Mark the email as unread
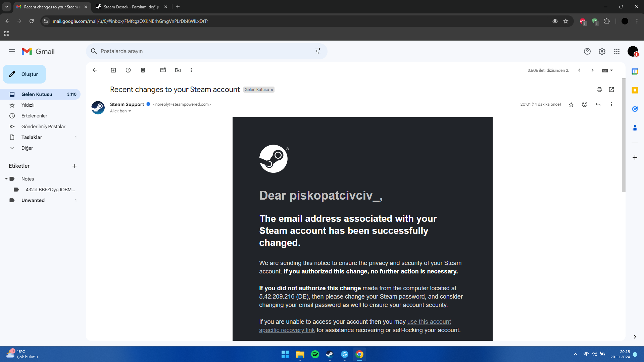 coord(163,70)
